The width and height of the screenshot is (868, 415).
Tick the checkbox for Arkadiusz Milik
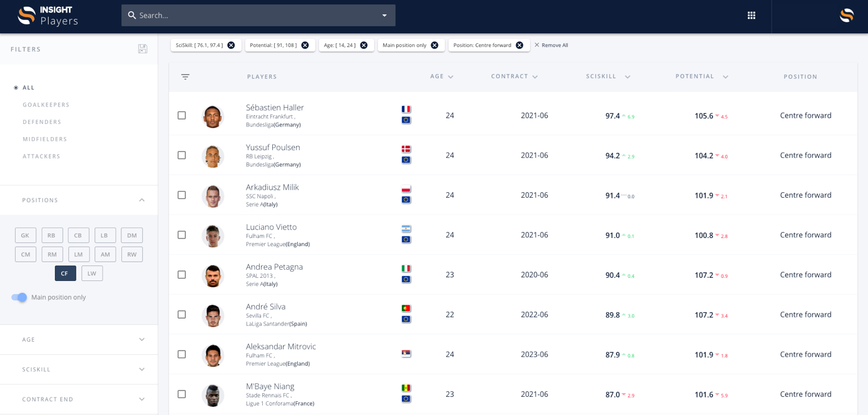pyautogui.click(x=181, y=195)
